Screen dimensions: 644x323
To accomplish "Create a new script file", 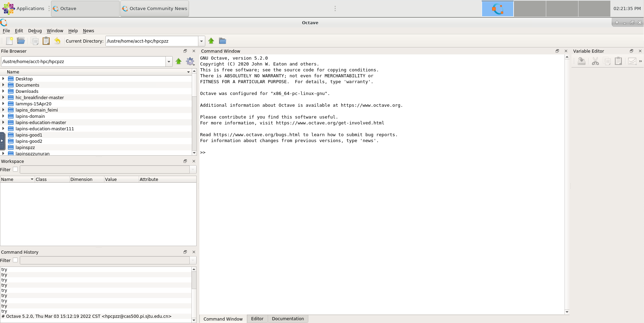I will coord(9,41).
